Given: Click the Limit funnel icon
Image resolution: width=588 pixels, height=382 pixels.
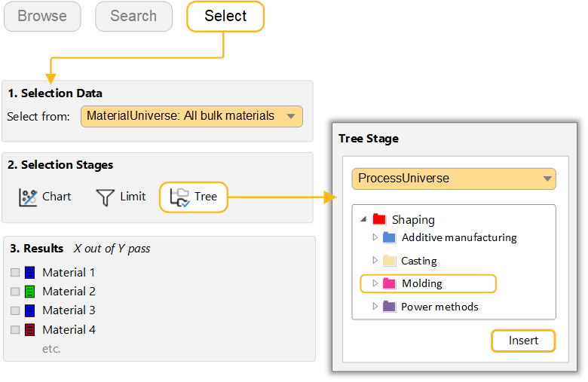Looking at the screenshot, I should [106, 197].
